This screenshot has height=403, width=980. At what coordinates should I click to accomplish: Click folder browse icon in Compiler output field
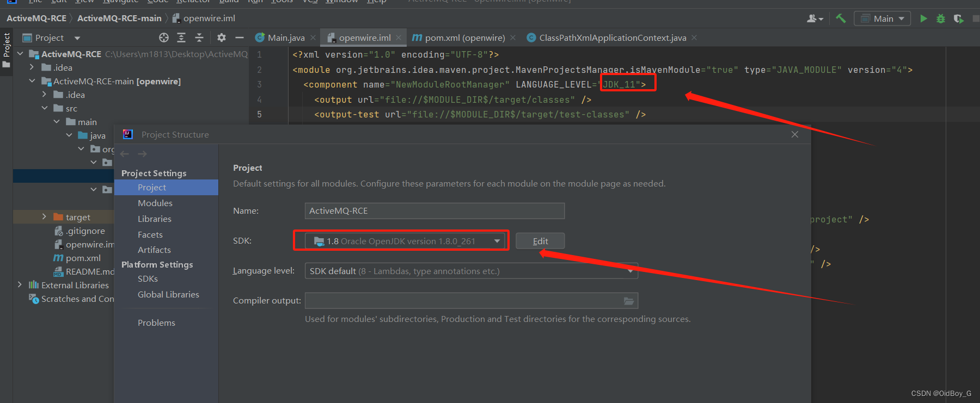629,301
